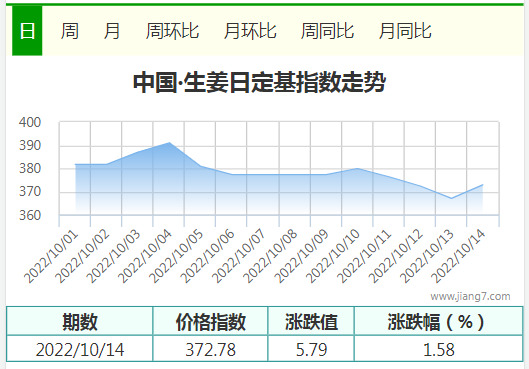This screenshot has width=529, height=369.
Task: Click the 2022/10/10 x-axis label
Action: click(333, 256)
